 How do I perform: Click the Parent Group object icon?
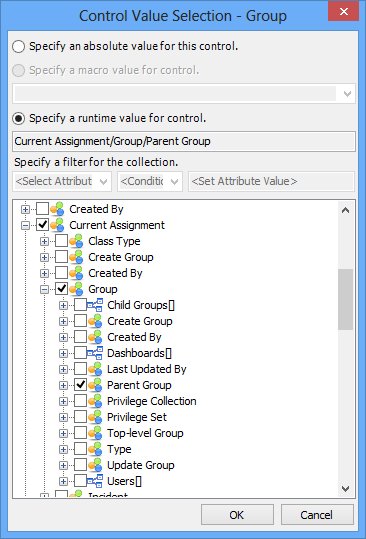click(x=95, y=385)
